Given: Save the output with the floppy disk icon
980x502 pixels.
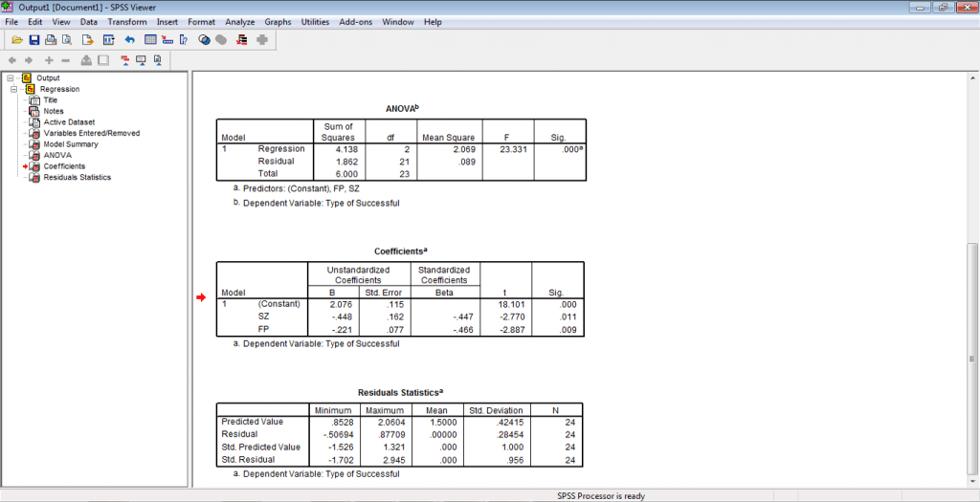Looking at the screenshot, I should pyautogui.click(x=34, y=40).
